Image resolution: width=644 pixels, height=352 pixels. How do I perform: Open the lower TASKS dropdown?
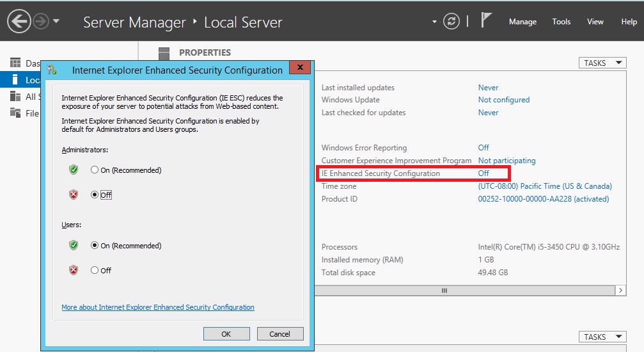point(602,337)
